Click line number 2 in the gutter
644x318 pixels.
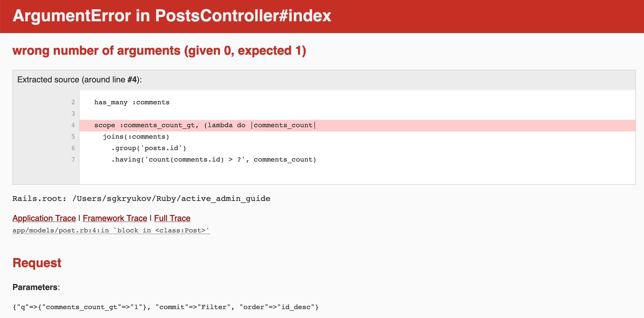click(73, 102)
